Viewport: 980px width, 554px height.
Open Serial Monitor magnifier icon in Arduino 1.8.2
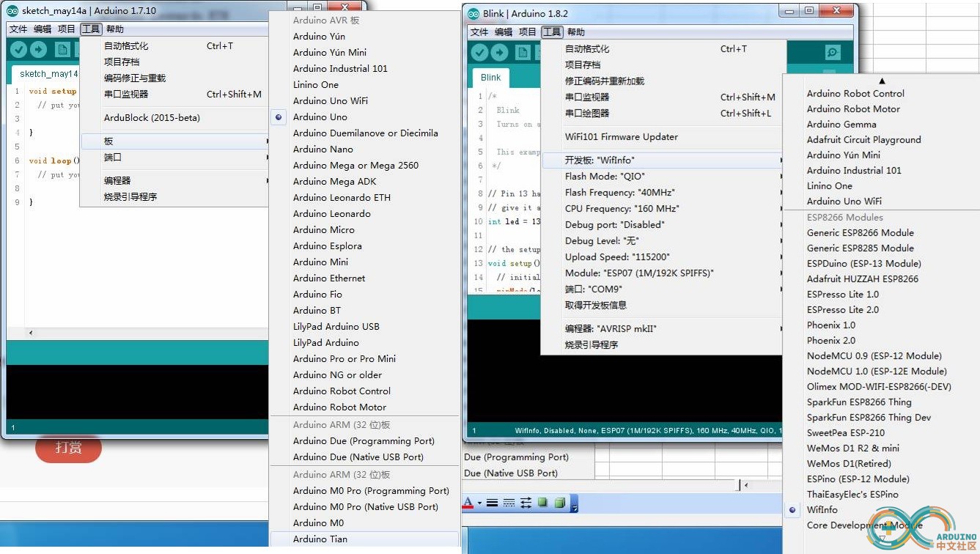click(832, 53)
